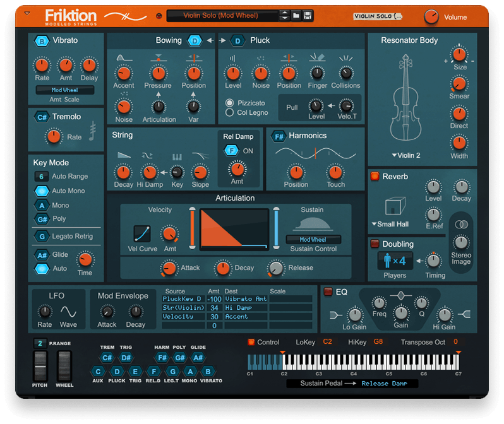Click the MIDI indicator dot beside preset
Screen dimensions: 504x424
click(159, 16)
